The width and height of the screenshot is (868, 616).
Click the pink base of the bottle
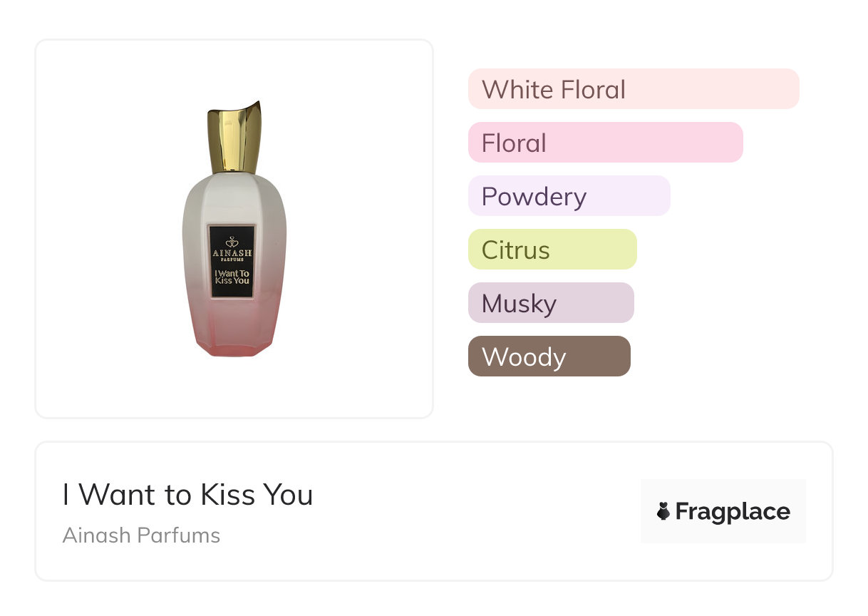(234, 335)
